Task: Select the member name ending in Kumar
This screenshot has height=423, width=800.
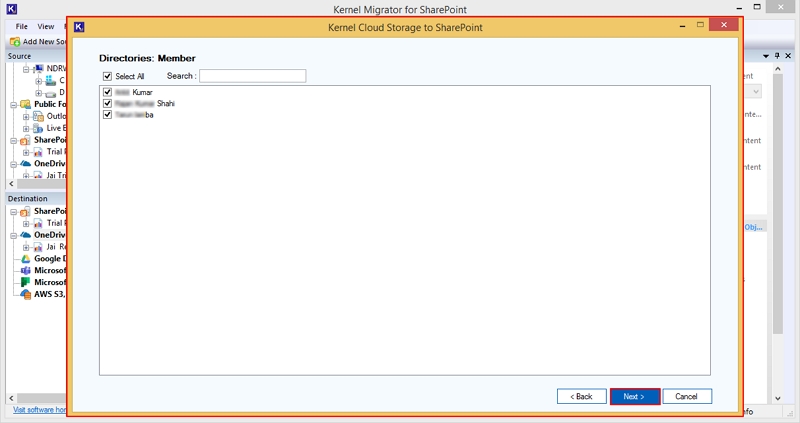Action: (134, 92)
